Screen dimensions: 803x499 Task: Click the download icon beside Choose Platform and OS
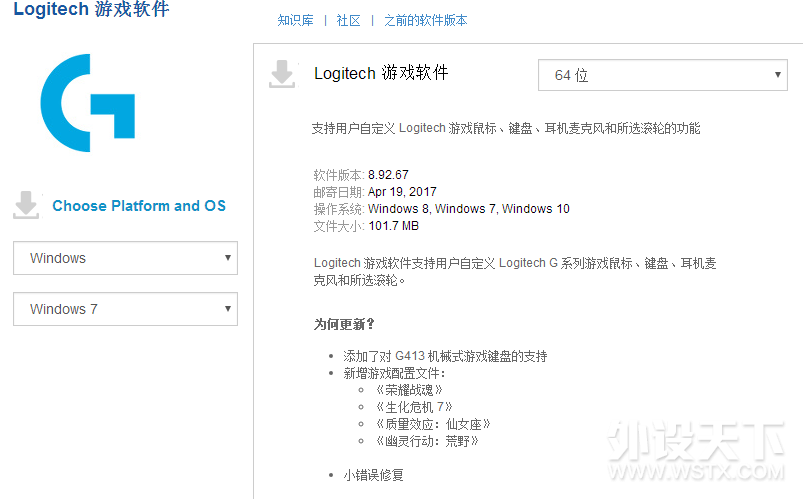26,205
